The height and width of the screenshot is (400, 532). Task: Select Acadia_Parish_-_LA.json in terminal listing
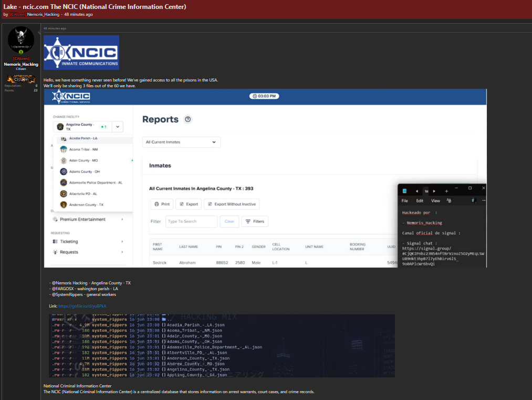(196, 325)
